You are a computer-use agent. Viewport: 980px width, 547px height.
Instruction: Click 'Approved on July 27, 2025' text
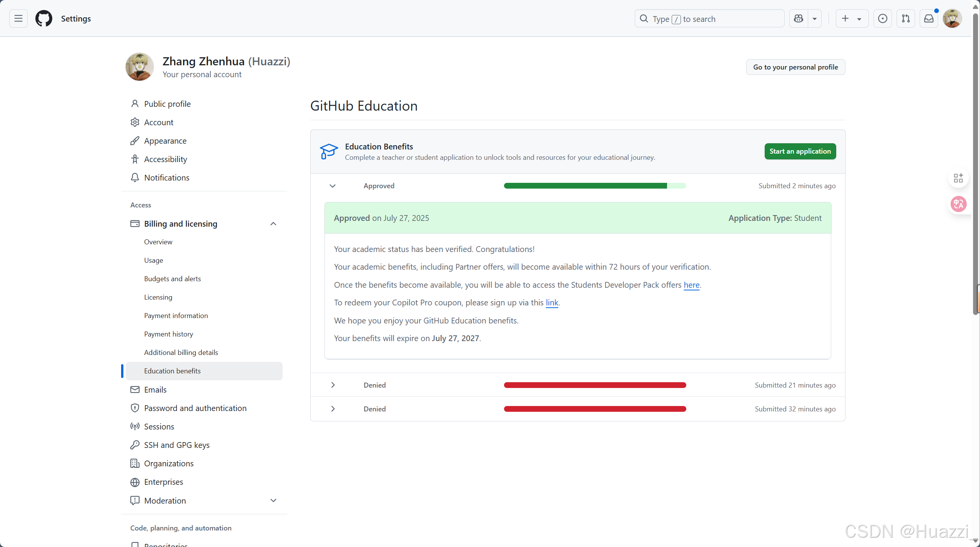pos(381,218)
